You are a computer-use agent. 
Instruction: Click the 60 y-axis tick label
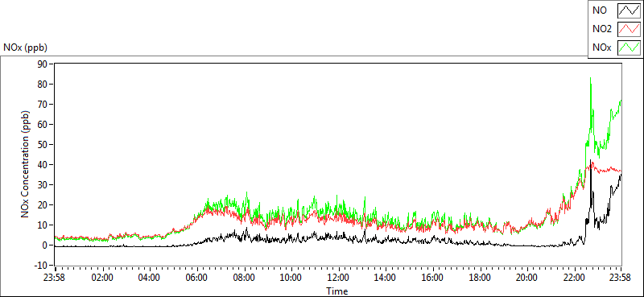43,124
